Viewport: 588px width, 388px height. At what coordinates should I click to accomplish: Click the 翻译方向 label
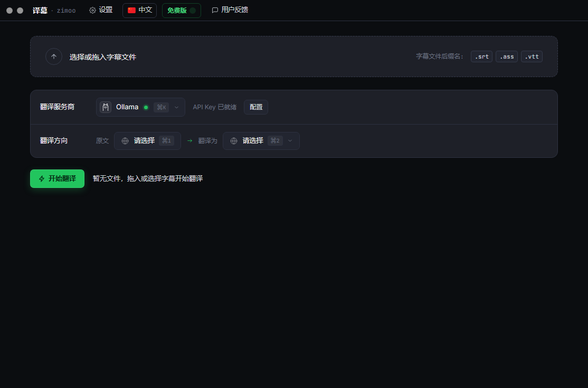(54, 141)
